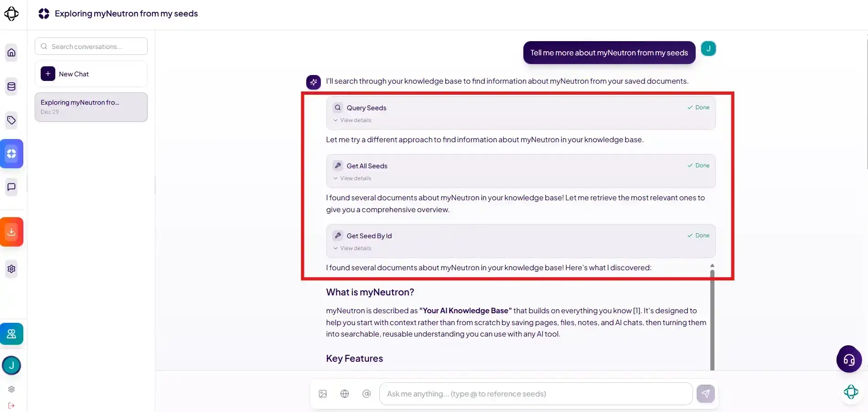868x412 pixels.
Task: Toggle web search globe icon
Action: coord(345,394)
